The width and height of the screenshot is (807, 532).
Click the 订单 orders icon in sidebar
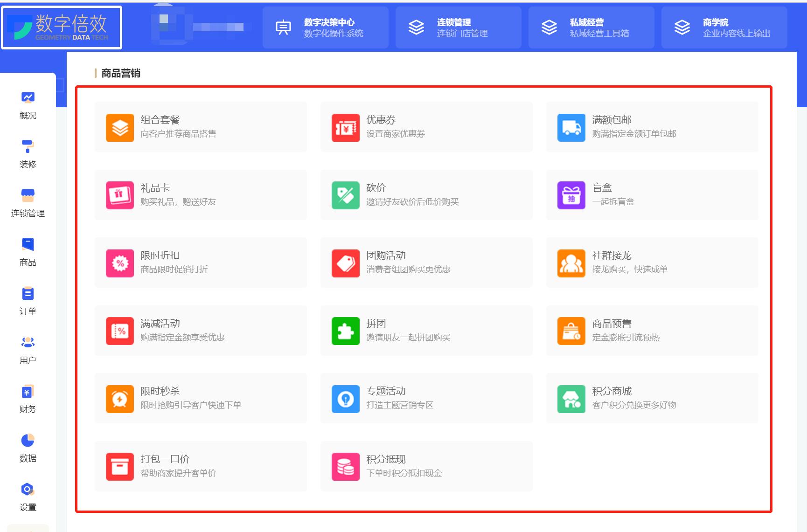[x=28, y=301]
